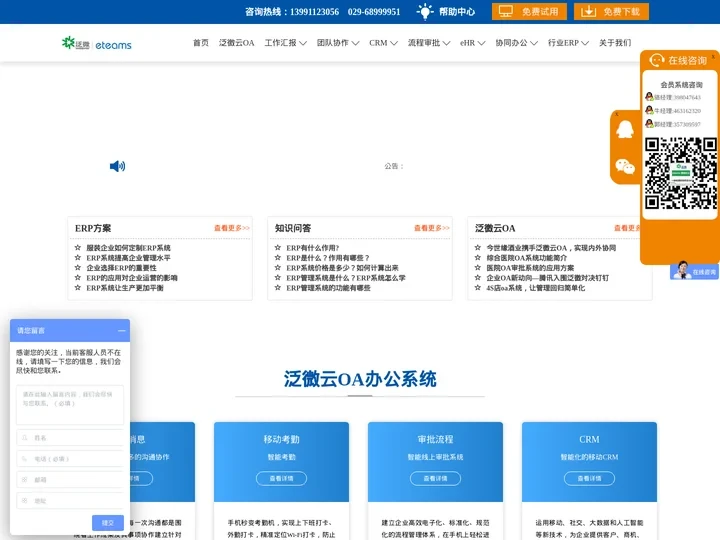This screenshot has height=540, width=720.
Task: Click customer service avatar online consult badge
Action: [694, 270]
